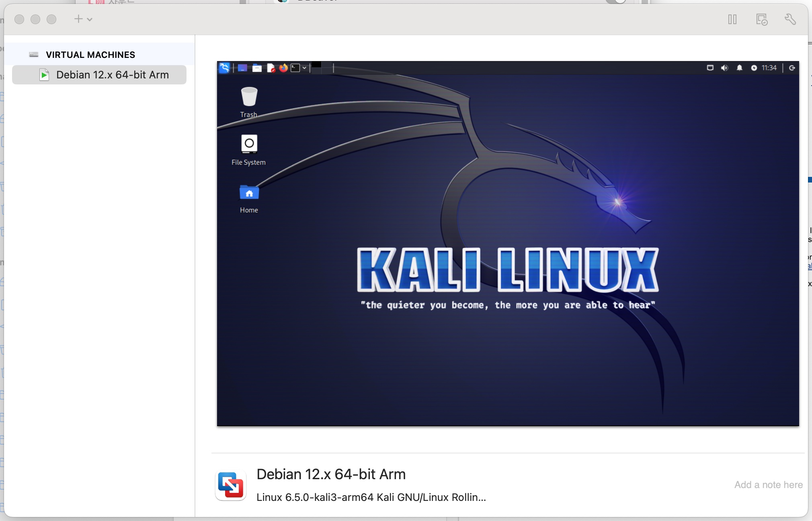Launch Firefox from the Kali panel

coord(283,68)
